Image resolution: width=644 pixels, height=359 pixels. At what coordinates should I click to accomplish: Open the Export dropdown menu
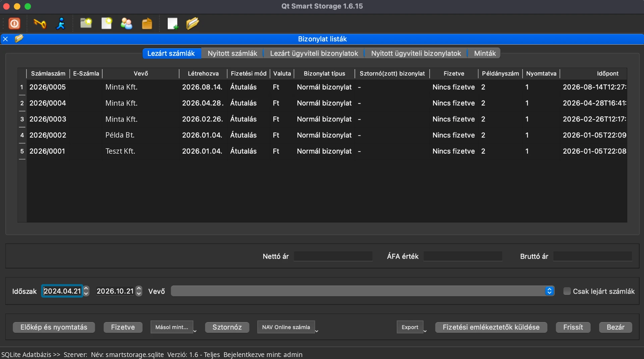pos(412,327)
